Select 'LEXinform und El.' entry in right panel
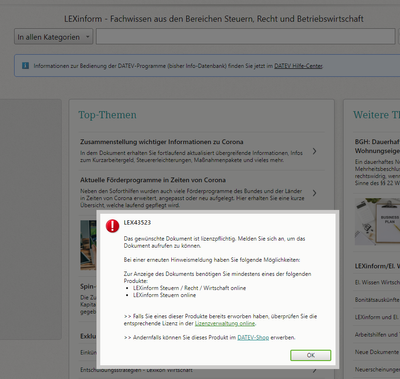The height and width of the screenshot is (379, 400). point(377,317)
